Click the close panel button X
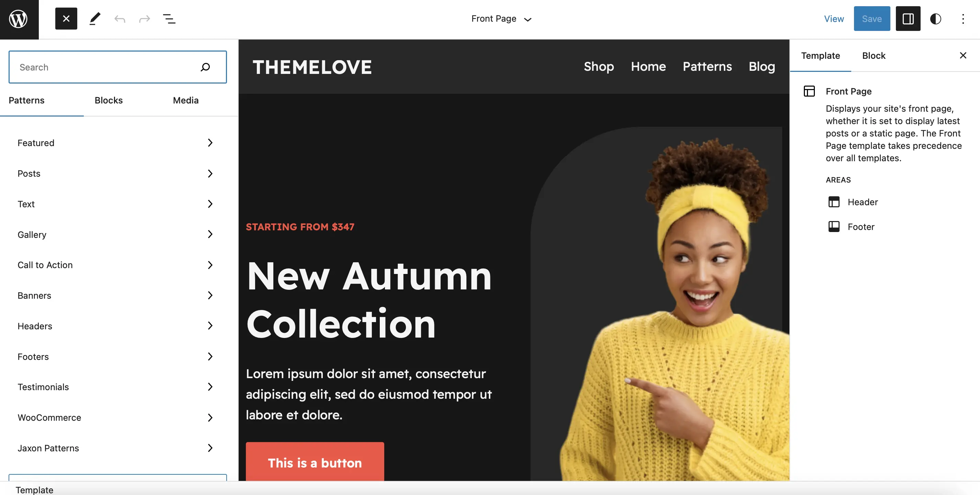The image size is (980, 495). [963, 56]
